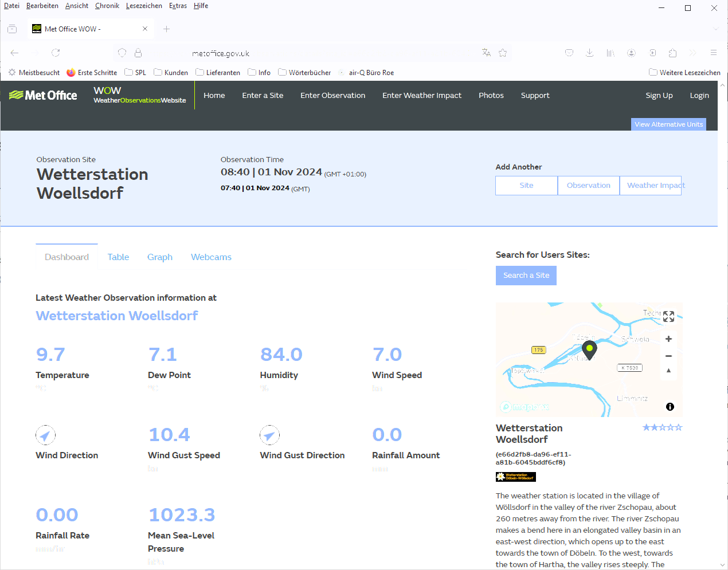Click the station star rating

point(662,427)
